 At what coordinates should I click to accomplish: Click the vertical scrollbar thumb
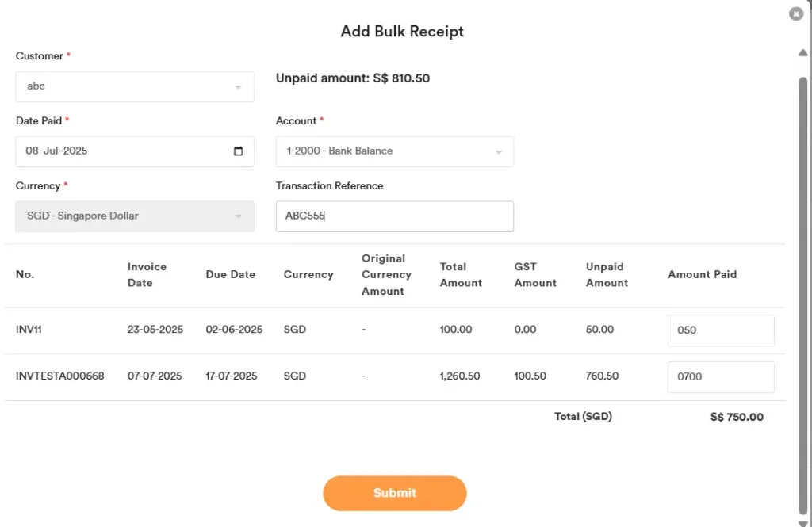[x=802, y=293]
